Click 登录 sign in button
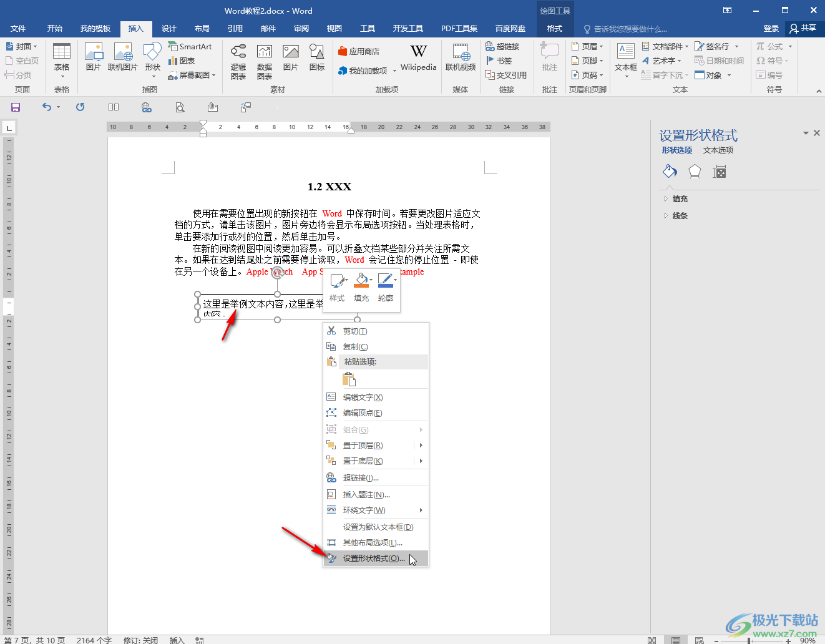The height and width of the screenshot is (644, 825). click(x=771, y=29)
